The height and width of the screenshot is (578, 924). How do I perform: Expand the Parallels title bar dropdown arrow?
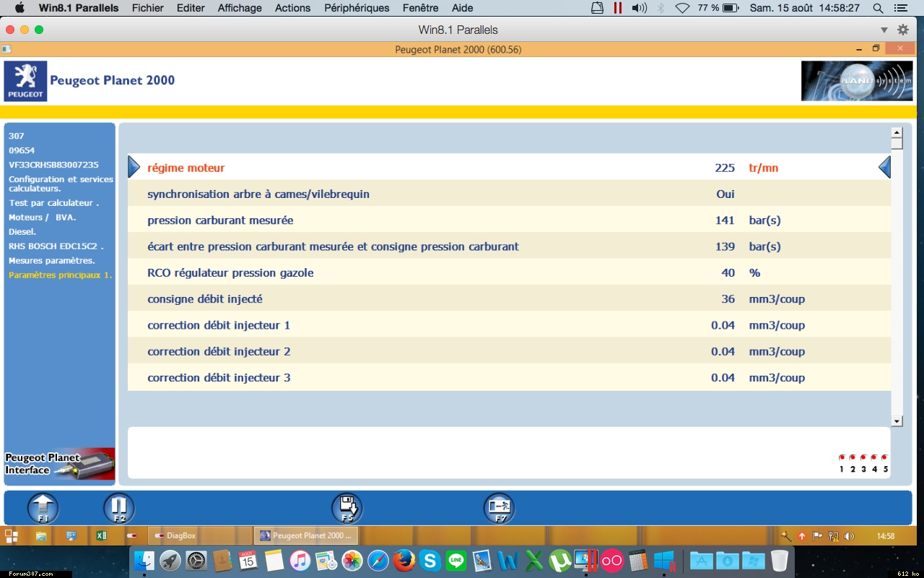click(884, 30)
